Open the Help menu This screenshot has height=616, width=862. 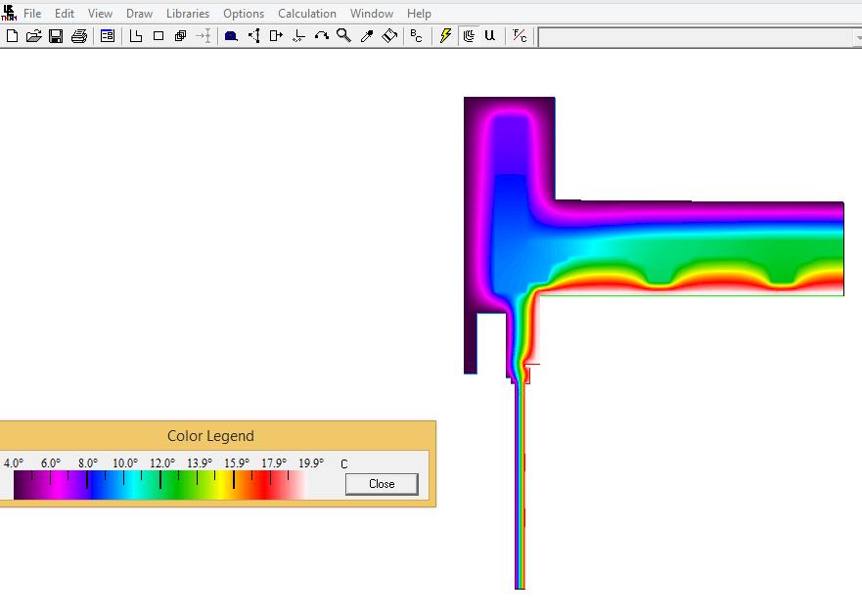click(x=419, y=13)
